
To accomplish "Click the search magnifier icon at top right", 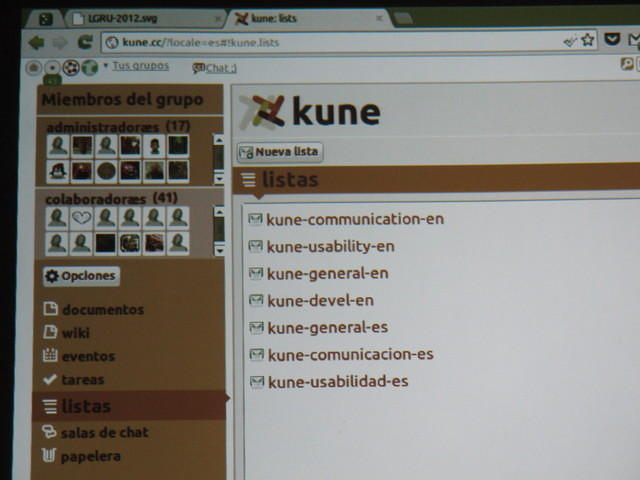I will (627, 64).
